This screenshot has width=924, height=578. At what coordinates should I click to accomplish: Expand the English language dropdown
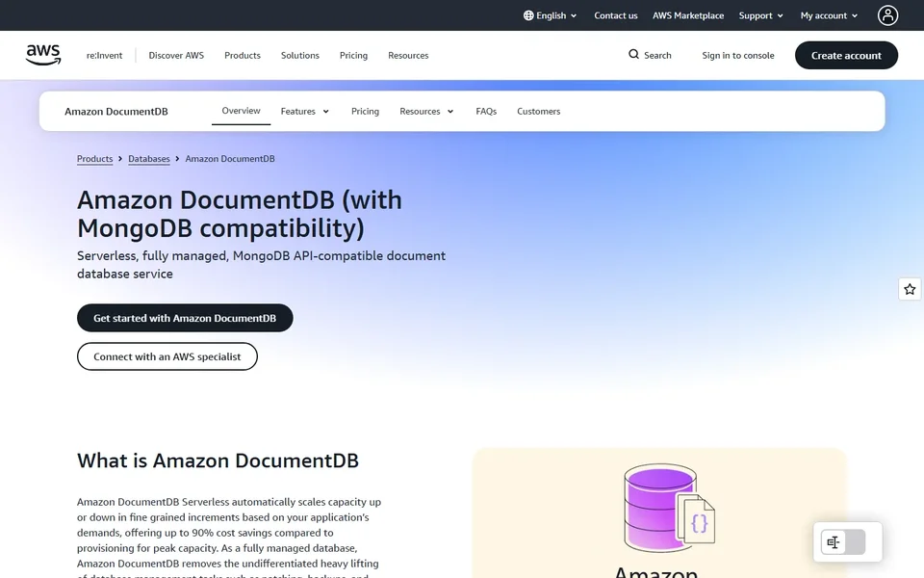[x=550, y=16]
